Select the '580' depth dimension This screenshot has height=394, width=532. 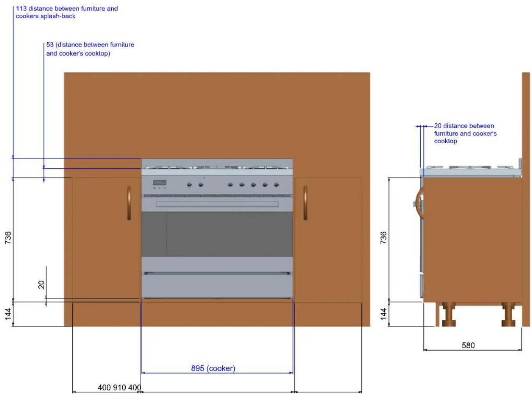pos(468,345)
